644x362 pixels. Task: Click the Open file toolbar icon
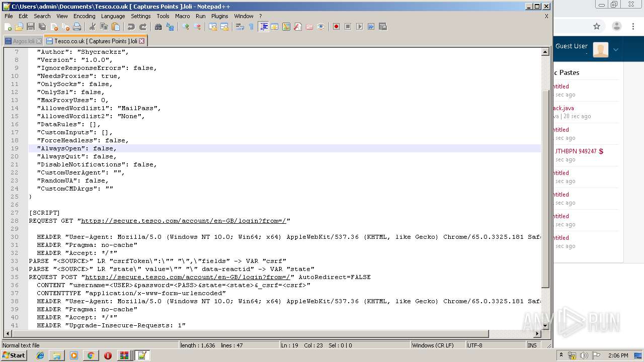point(19,27)
